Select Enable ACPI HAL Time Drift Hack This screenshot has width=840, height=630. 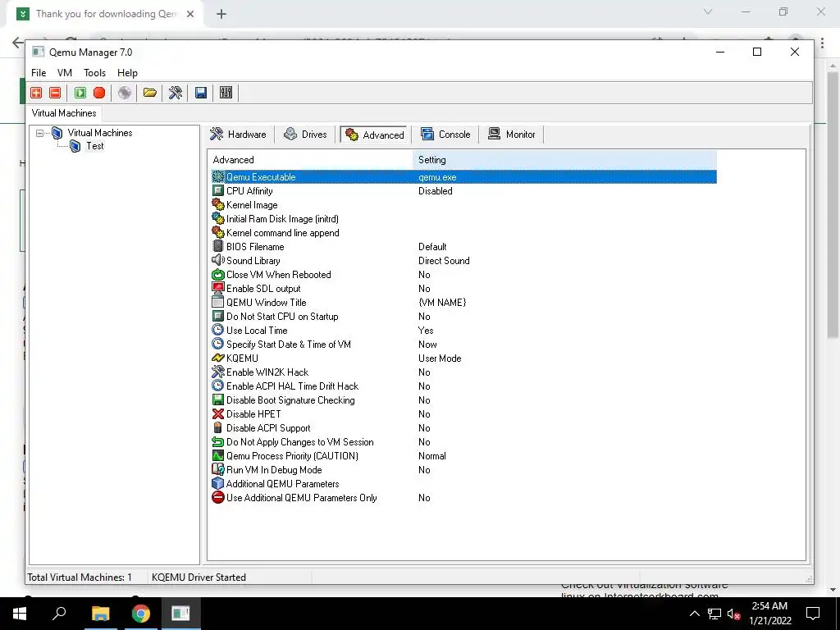point(464,386)
